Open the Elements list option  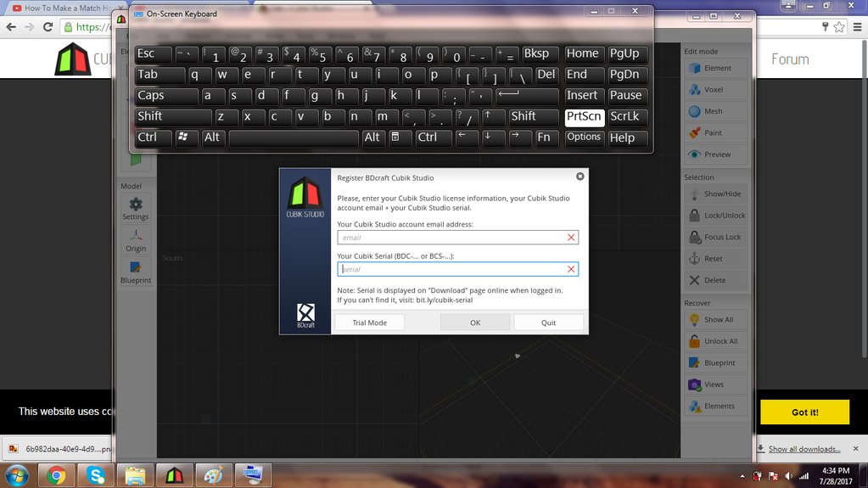(x=716, y=406)
